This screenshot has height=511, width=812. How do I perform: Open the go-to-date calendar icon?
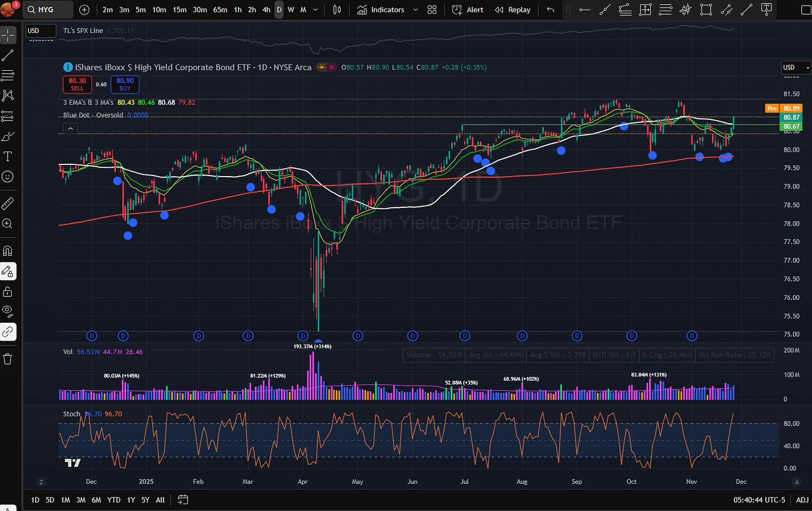182,499
